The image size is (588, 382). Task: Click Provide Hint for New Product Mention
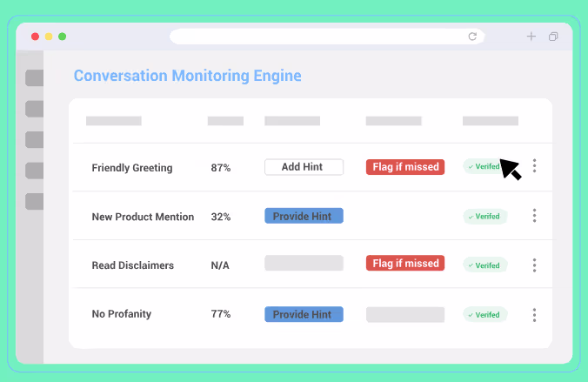coord(304,216)
